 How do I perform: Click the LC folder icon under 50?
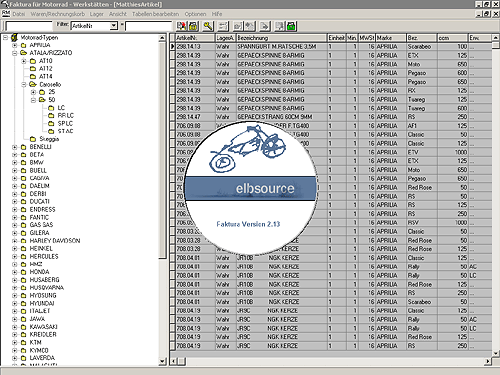tap(51, 108)
